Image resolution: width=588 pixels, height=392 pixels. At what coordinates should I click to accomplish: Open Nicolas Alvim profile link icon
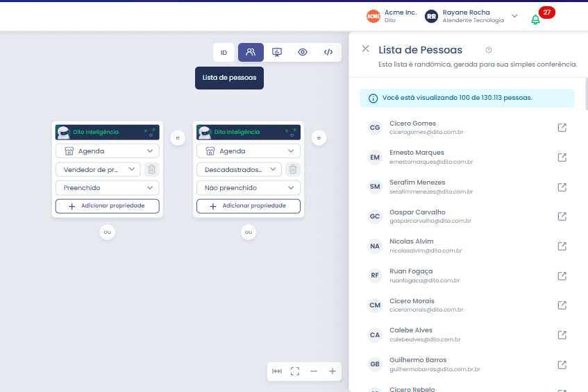click(x=562, y=246)
